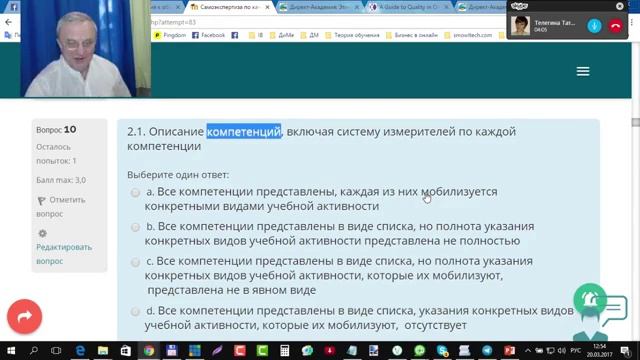Click the gear icon above Редактировать вопрос
The width and height of the screenshot is (640, 360).
pyautogui.click(x=42, y=233)
